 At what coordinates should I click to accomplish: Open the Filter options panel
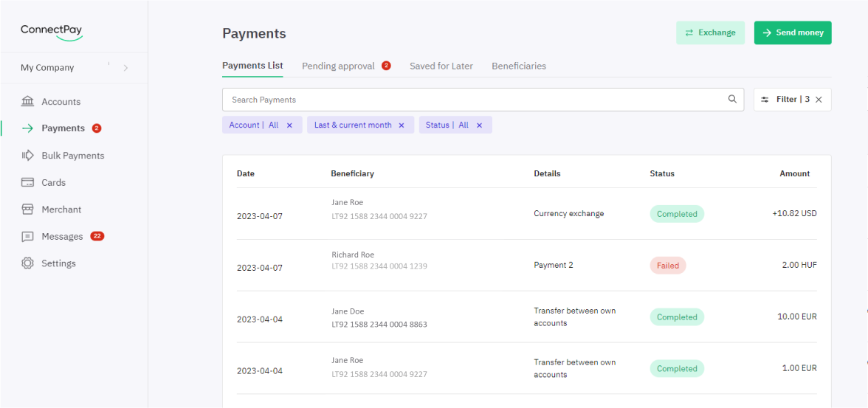pyautogui.click(x=785, y=100)
